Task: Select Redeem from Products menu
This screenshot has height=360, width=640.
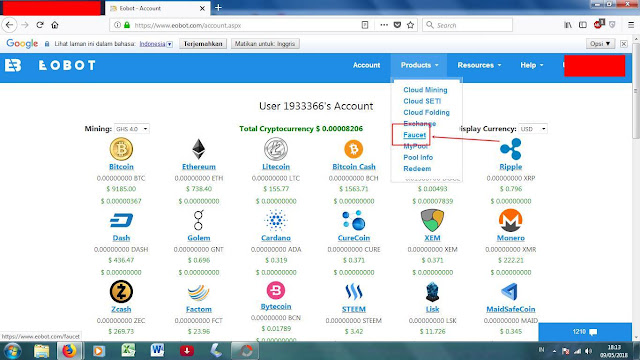Action: (x=417, y=169)
